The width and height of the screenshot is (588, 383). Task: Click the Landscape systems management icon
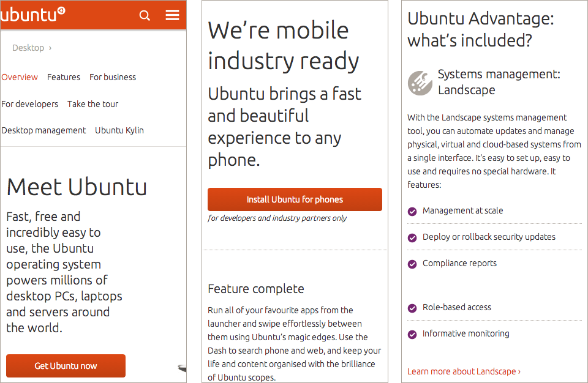pyautogui.click(x=420, y=83)
